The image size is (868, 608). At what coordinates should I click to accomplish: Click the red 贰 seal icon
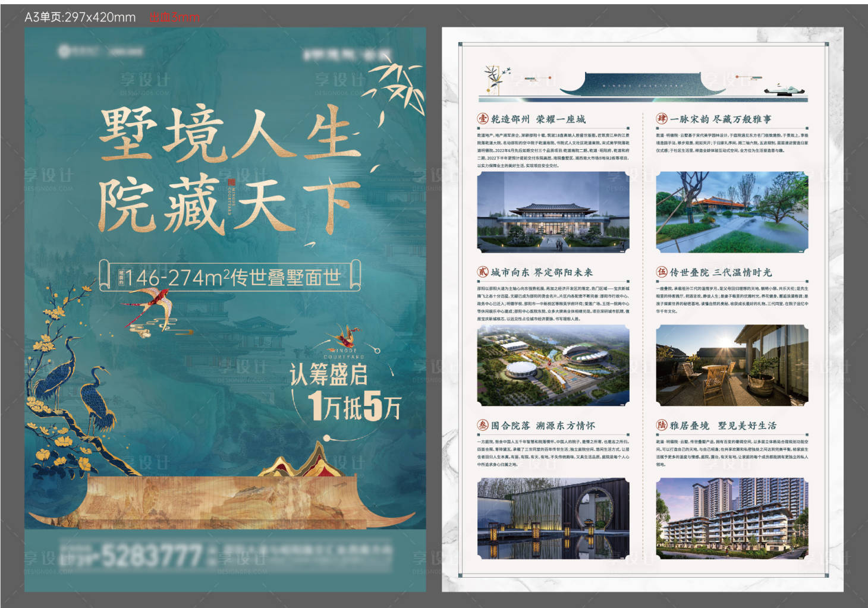coord(483,272)
